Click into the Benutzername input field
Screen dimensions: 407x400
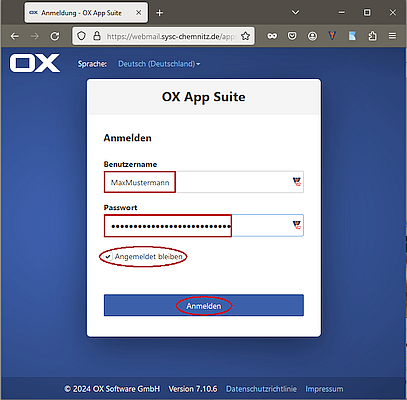click(x=204, y=182)
